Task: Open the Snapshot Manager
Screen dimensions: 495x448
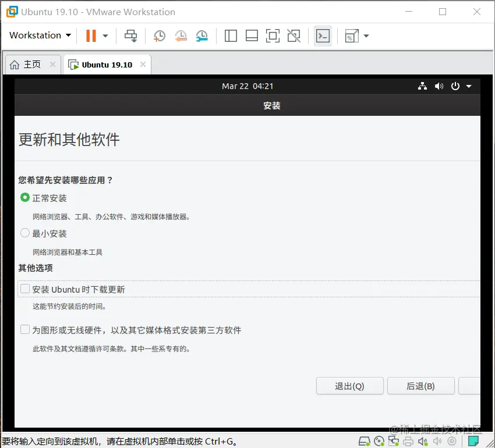Action: point(202,35)
